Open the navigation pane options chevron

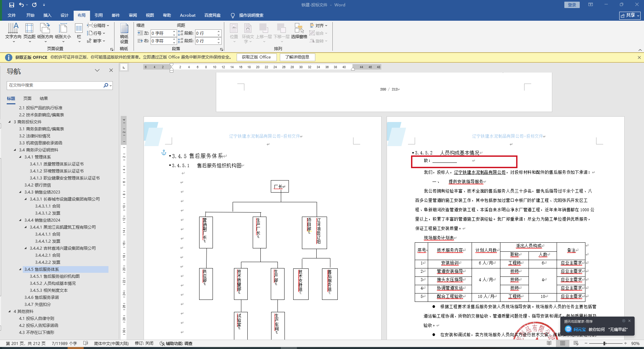(x=97, y=70)
